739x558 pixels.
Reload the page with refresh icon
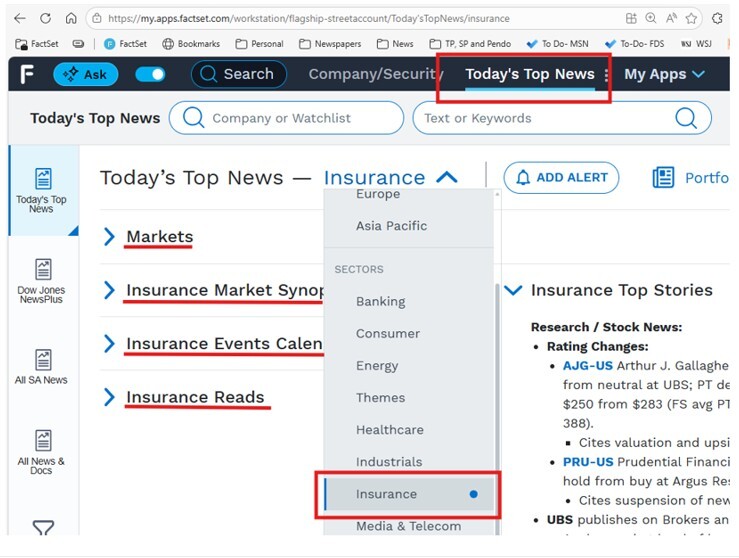click(45, 18)
